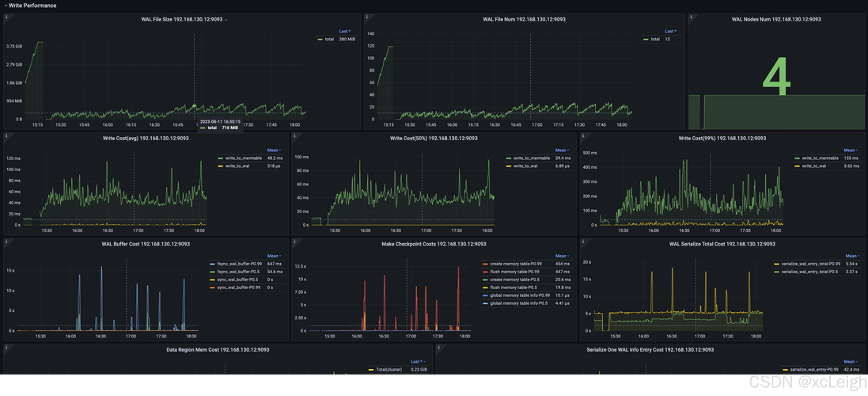This screenshot has width=868, height=396.
Task: Click info icon on Write Cost(avg) panel
Action: point(6,135)
